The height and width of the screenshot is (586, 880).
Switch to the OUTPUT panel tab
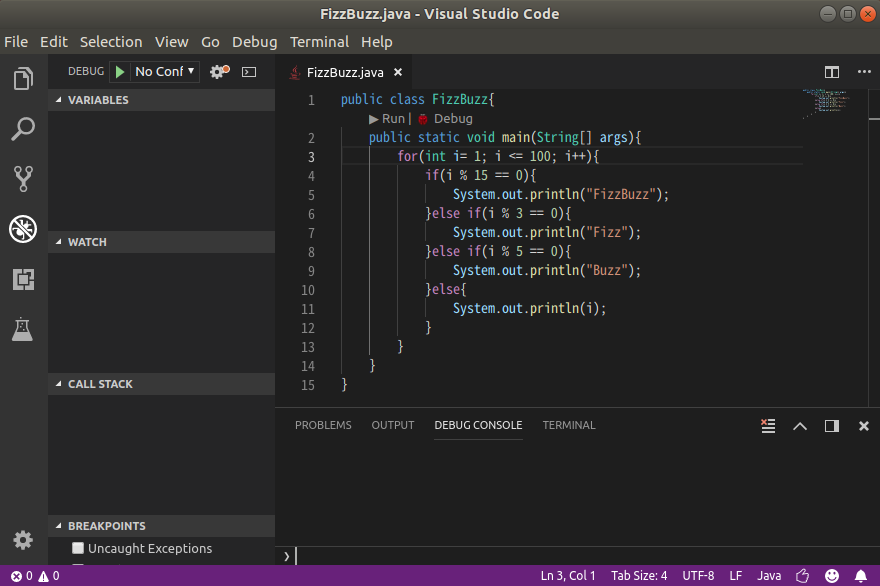click(393, 425)
